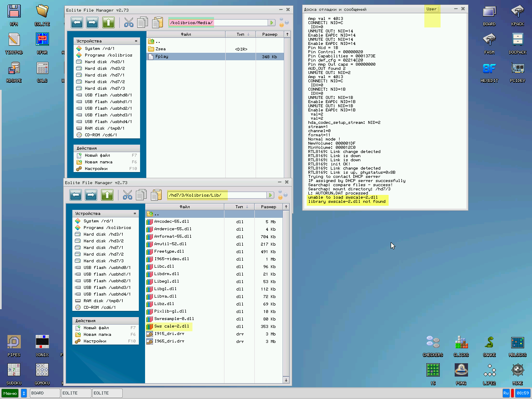Click the back arrow in the /hd7/3/Kolibrios/Lib/ window

tap(76, 195)
